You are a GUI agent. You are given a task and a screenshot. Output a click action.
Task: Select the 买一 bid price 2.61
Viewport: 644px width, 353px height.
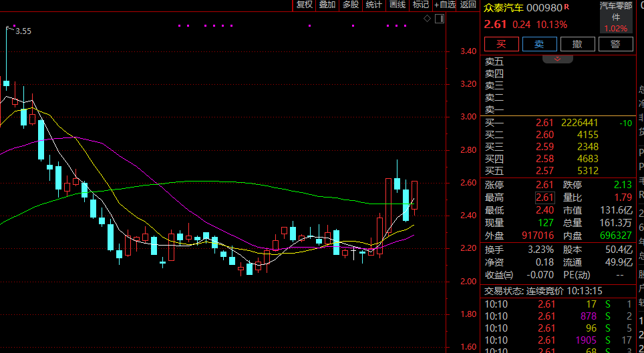click(x=544, y=123)
